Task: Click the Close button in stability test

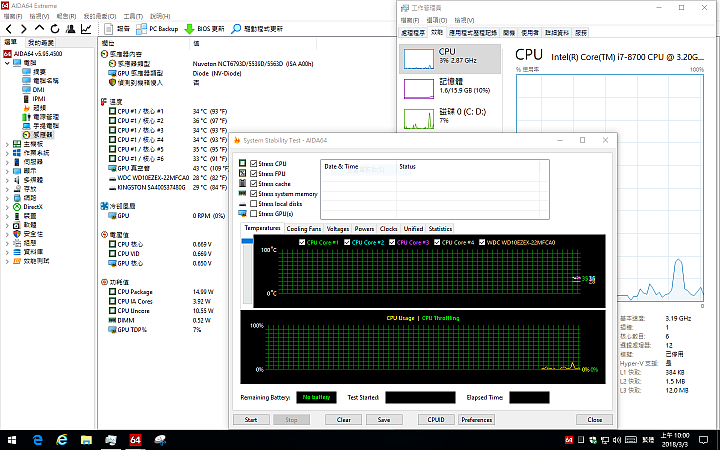Action: tap(595, 420)
